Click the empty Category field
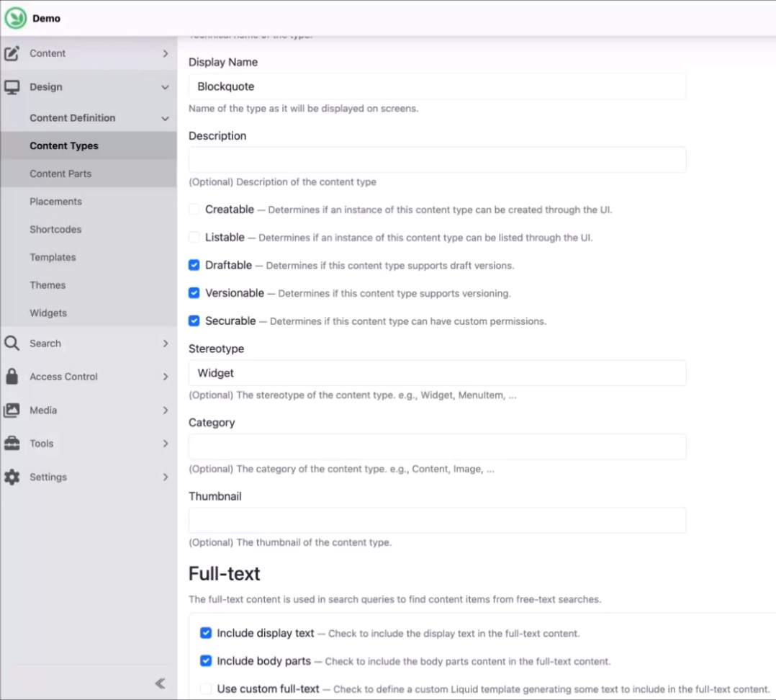Screen dimensions: 776x700 click(x=437, y=447)
